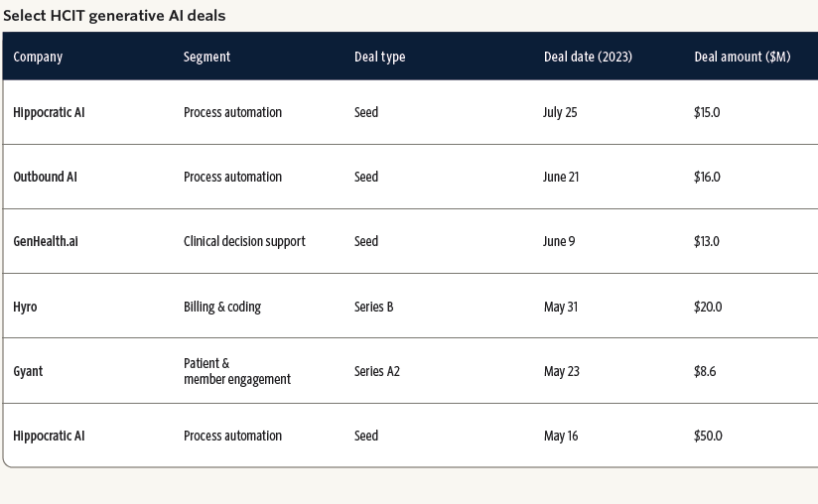This screenshot has width=818, height=504.
Task: Click the Gyant company name
Action: click(28, 371)
